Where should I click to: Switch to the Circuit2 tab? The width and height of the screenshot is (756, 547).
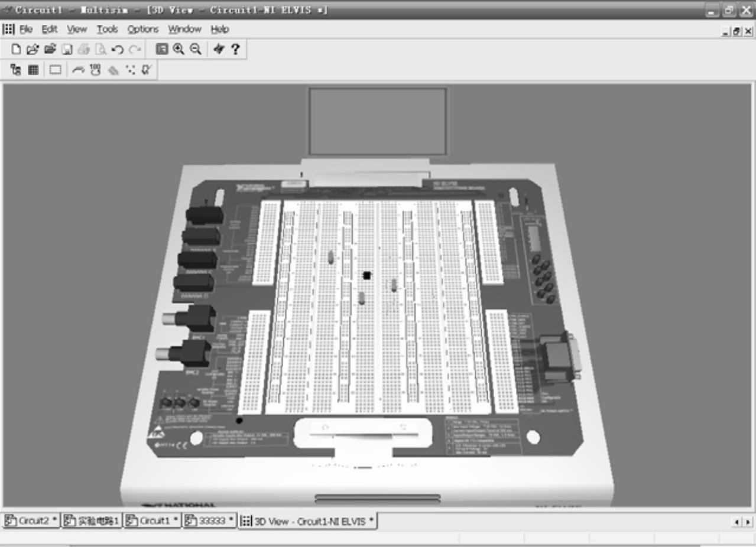coord(31,521)
